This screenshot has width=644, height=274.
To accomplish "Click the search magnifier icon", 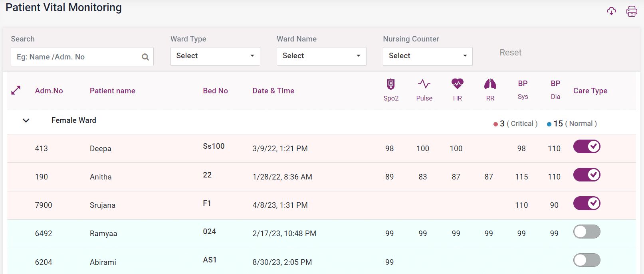I will [x=145, y=57].
